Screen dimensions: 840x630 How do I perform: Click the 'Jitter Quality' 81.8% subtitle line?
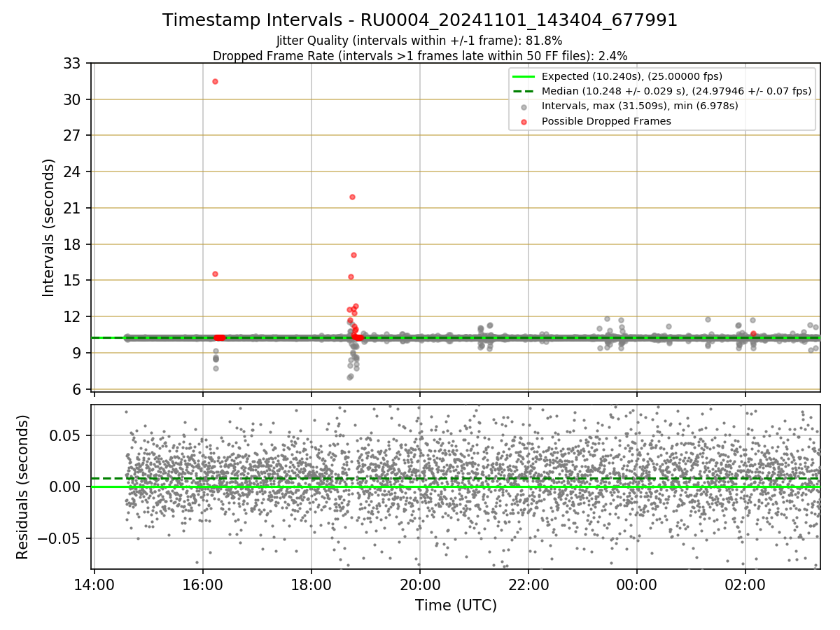click(x=419, y=41)
